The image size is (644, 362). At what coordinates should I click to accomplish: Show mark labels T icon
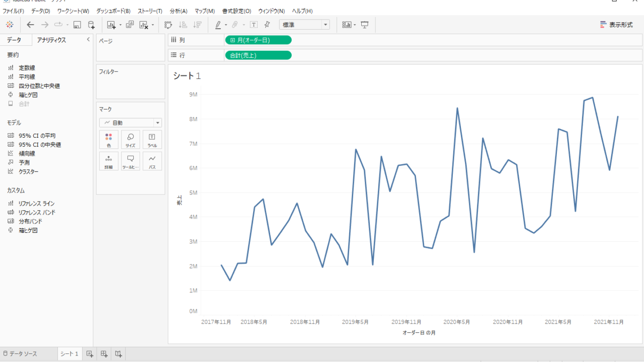point(254,25)
